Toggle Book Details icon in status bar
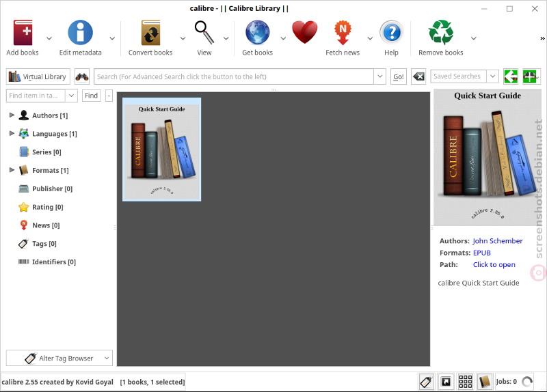 coord(485,382)
